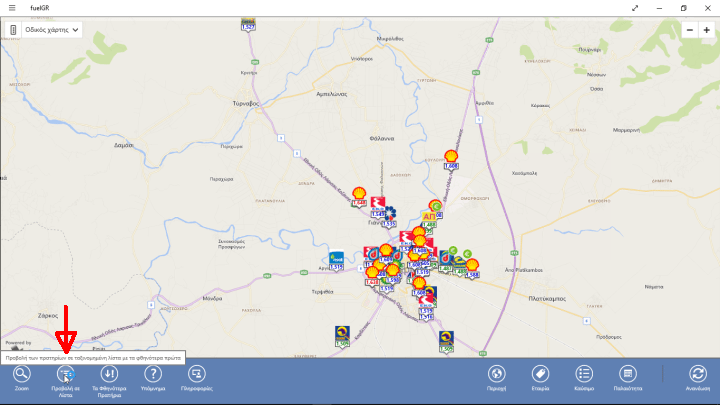Click the Πλατύκαμπος town label
This screenshot has width=720, height=405.
click(x=547, y=298)
